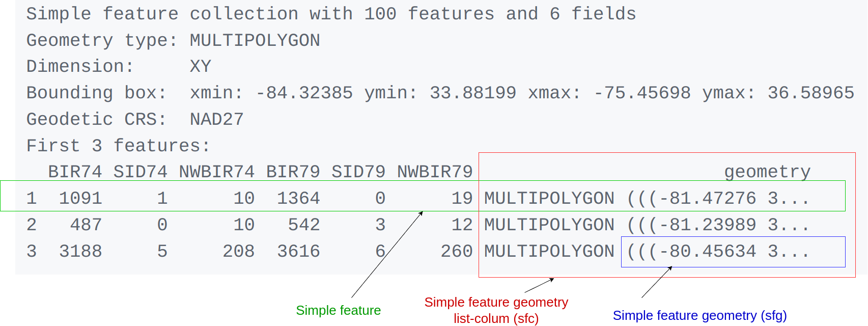This screenshot has height=326, width=868.
Task: Click the value 3188 in row 3
Action: click(80, 251)
